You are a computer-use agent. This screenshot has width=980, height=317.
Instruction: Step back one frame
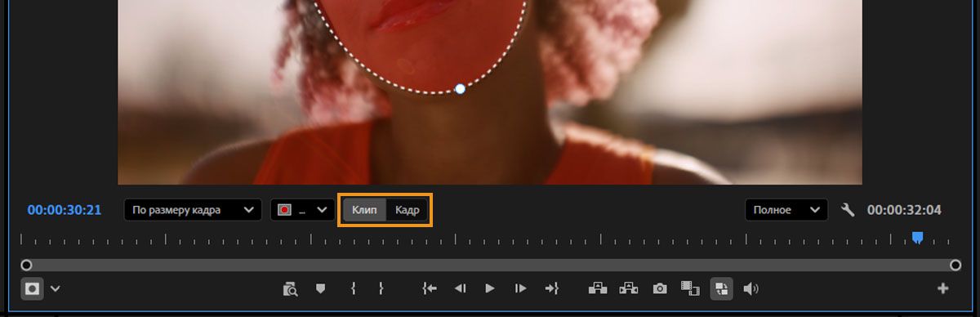pyautogui.click(x=460, y=288)
